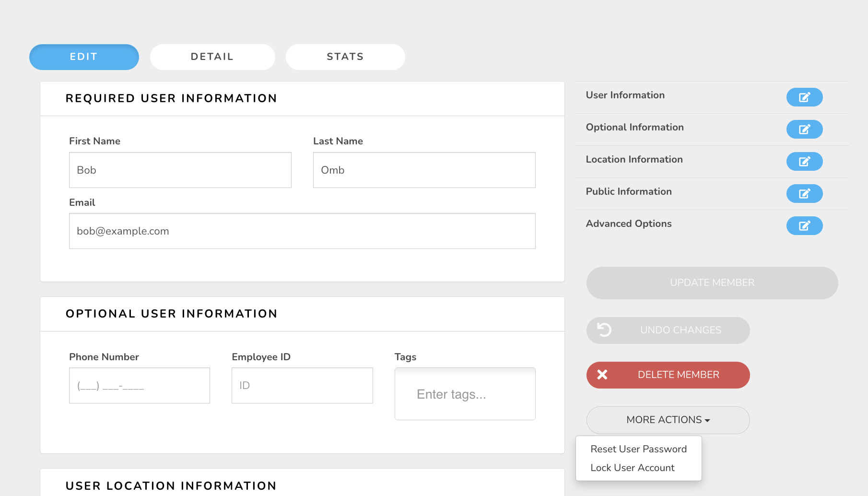Viewport: 868px width, 496px height.
Task: Click into the Last Name field
Action: 424,170
